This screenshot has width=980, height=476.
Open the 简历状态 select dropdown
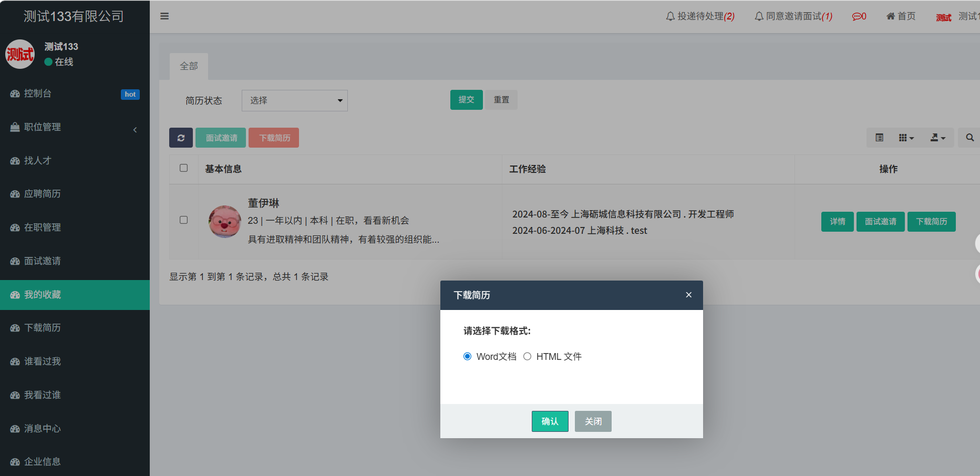(x=294, y=100)
